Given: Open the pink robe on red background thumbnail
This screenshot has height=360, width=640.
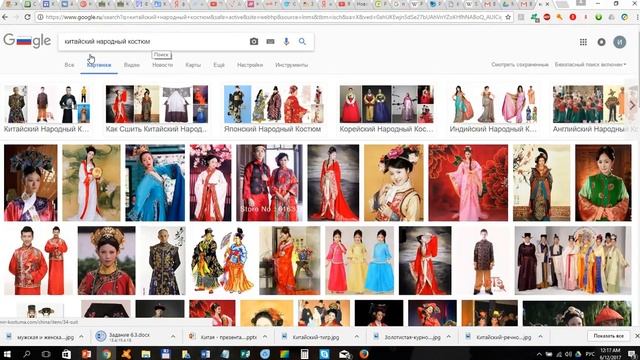Looking at the screenshot, I should point(468,183).
